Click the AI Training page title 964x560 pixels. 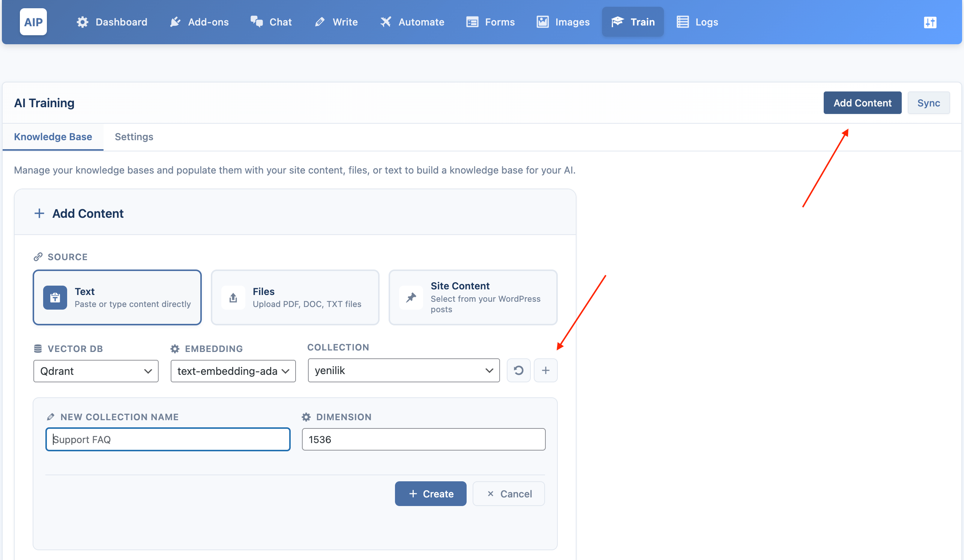(x=44, y=103)
